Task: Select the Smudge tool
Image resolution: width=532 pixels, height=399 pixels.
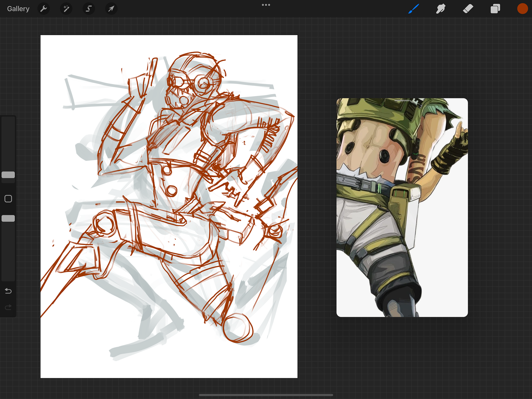Action: [441, 9]
